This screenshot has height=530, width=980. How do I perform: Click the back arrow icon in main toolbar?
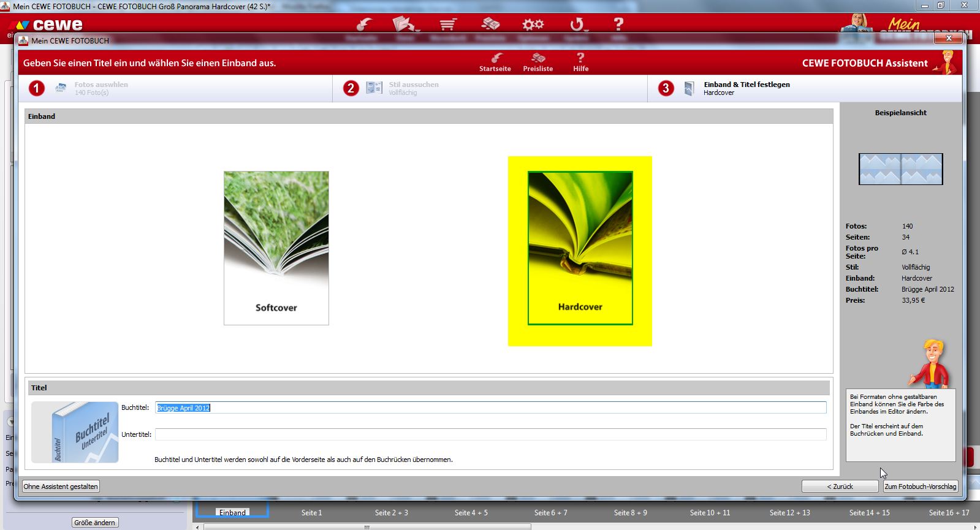364,25
